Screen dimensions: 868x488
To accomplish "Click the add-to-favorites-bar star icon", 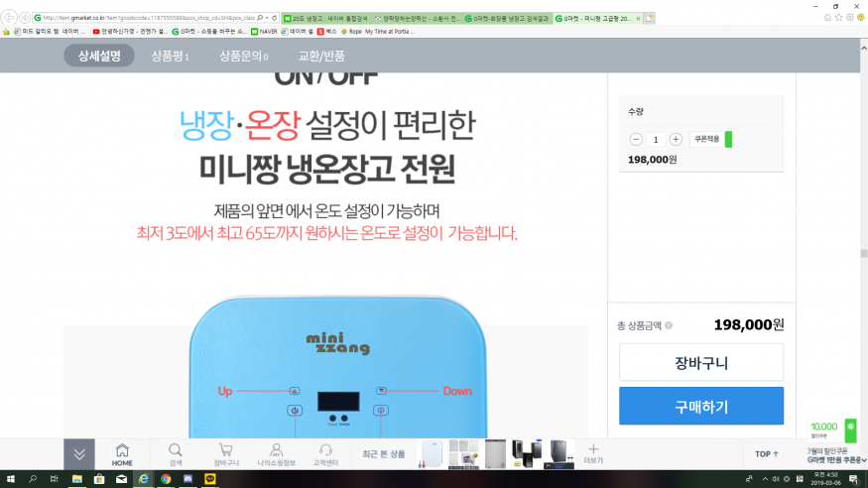I will coord(6,32).
